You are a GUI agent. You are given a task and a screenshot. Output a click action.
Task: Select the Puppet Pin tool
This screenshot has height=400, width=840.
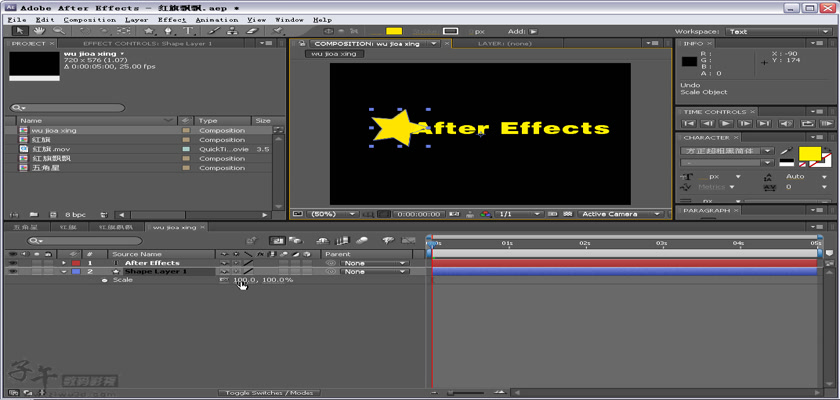tap(279, 31)
